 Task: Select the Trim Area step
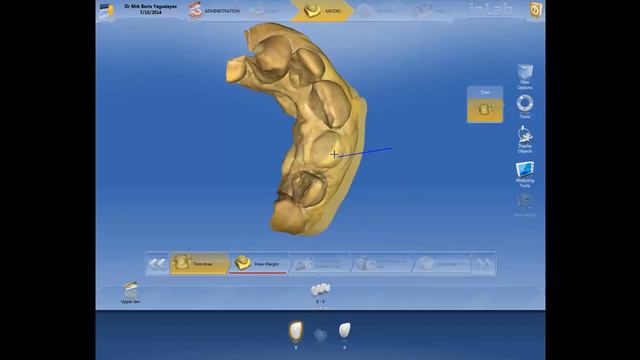[x=199, y=264]
